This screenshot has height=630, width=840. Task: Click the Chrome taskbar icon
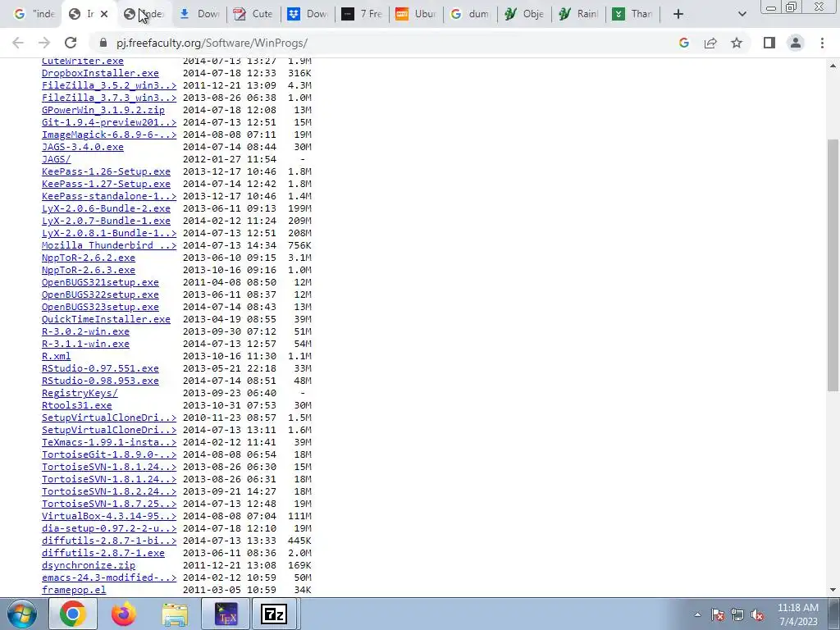click(x=73, y=614)
